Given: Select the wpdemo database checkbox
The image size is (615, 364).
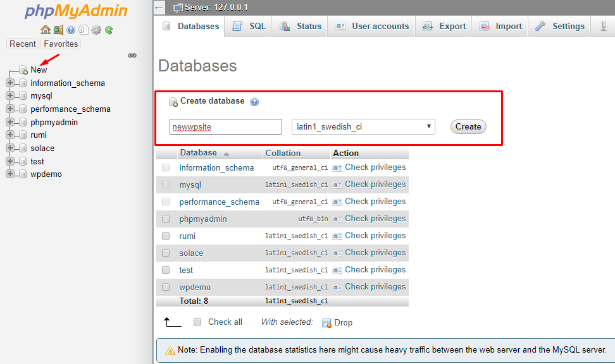Looking at the screenshot, I should 166,287.
